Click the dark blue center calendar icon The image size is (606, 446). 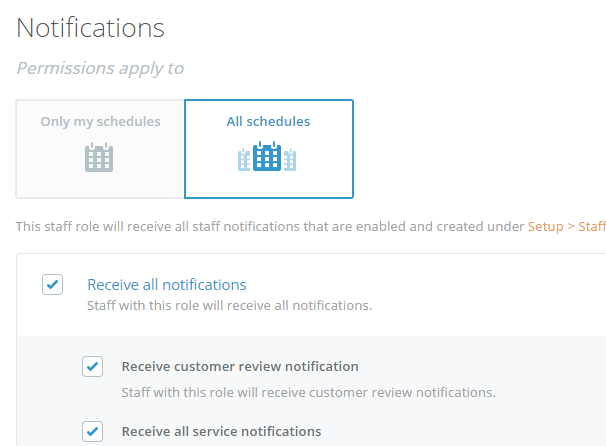(x=267, y=156)
